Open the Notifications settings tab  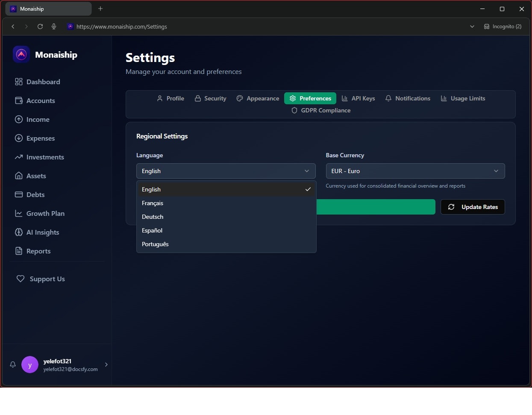pos(408,98)
